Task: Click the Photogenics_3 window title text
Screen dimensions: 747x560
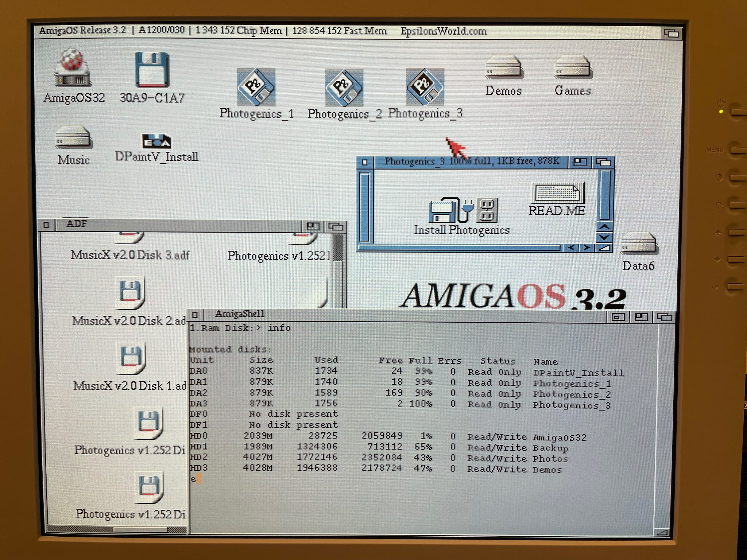Action: coord(472,161)
